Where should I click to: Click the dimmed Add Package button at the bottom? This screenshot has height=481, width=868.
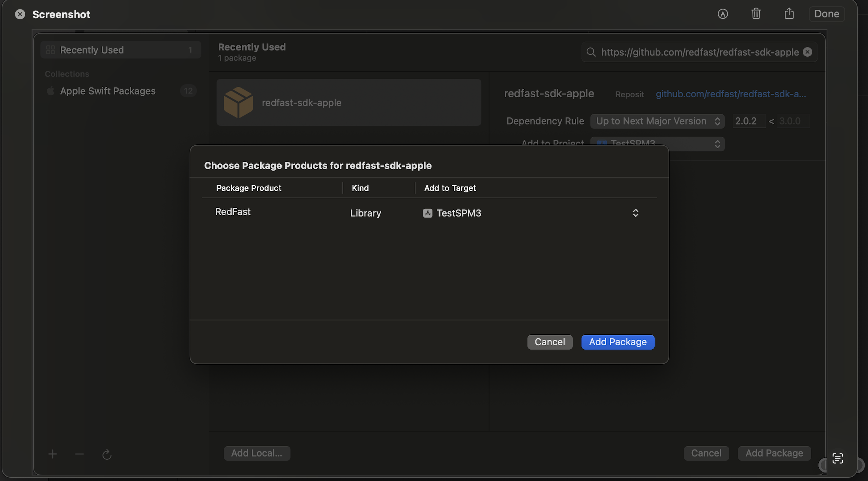click(x=774, y=453)
